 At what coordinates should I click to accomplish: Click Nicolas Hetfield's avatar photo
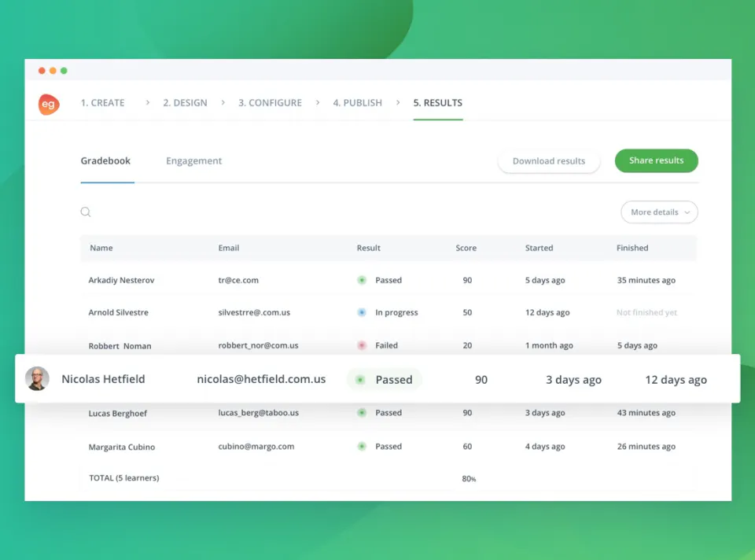[x=37, y=378]
